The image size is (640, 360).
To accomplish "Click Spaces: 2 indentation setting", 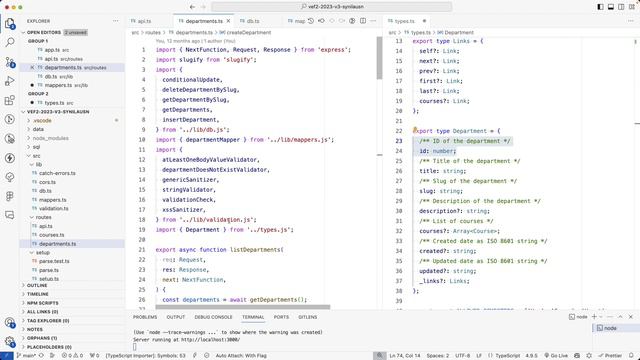I will pos(438,356).
